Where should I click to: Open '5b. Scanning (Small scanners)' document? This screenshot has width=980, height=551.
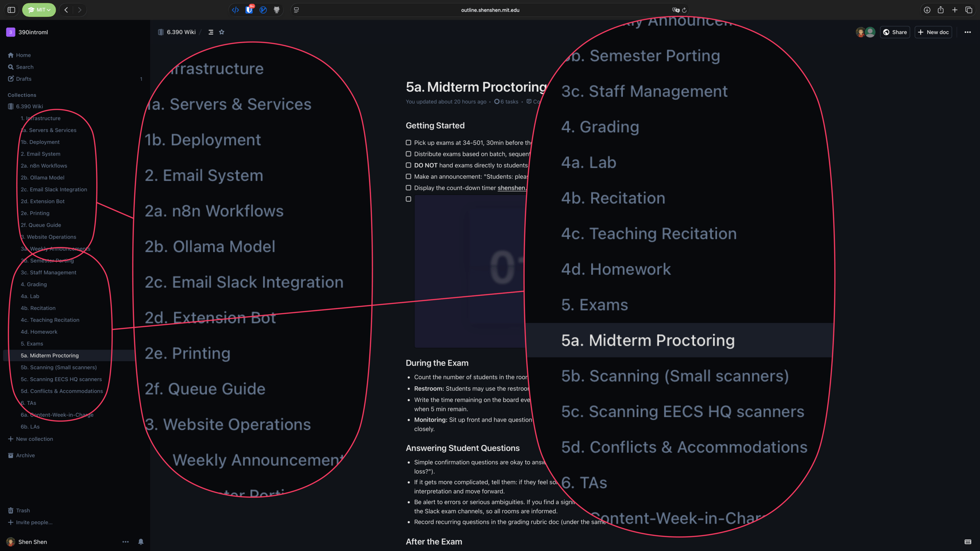pos(58,367)
